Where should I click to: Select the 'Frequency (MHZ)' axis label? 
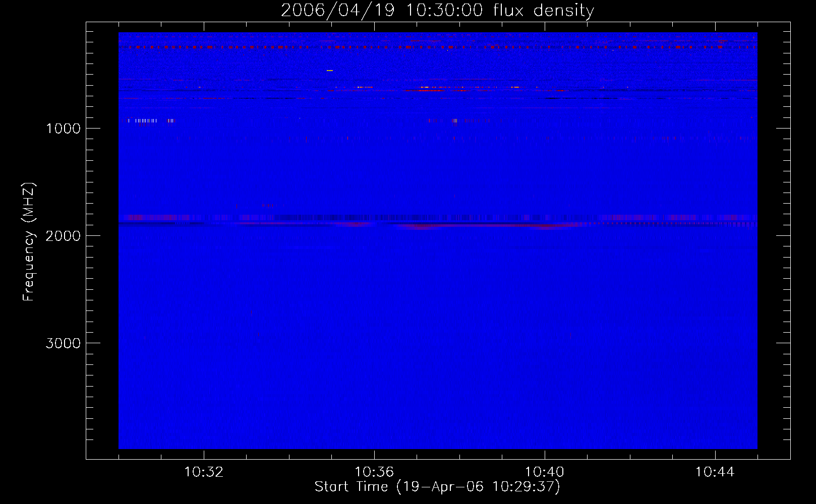pos(29,242)
